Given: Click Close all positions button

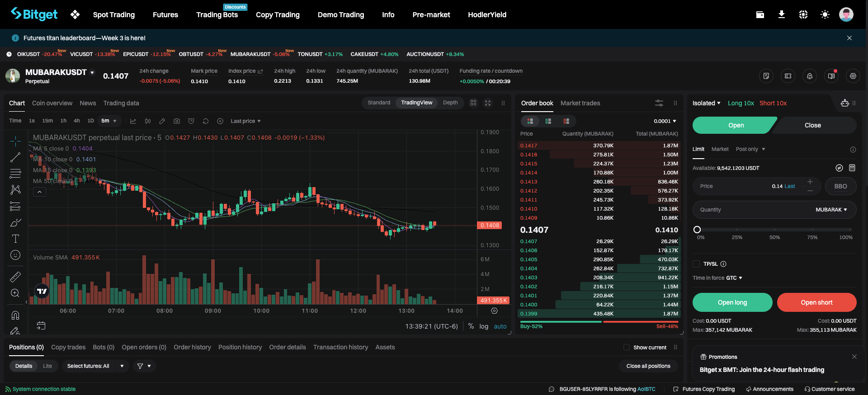Looking at the screenshot, I should tap(648, 366).
